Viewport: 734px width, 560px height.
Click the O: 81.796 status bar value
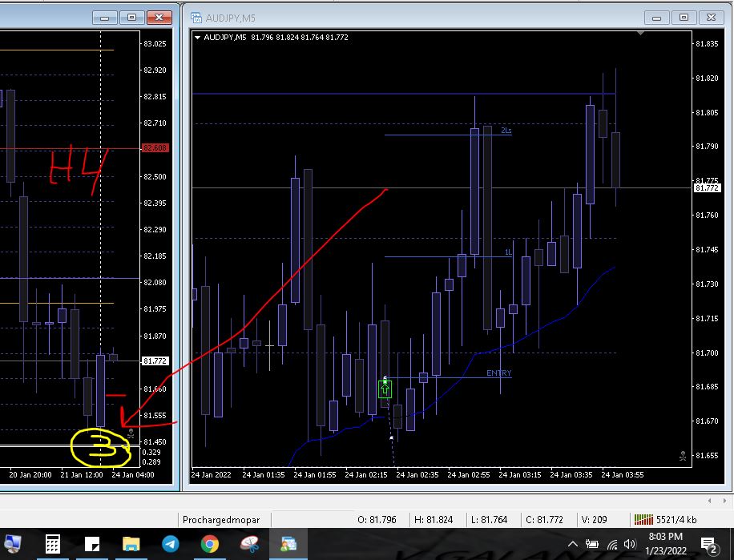coord(377,520)
